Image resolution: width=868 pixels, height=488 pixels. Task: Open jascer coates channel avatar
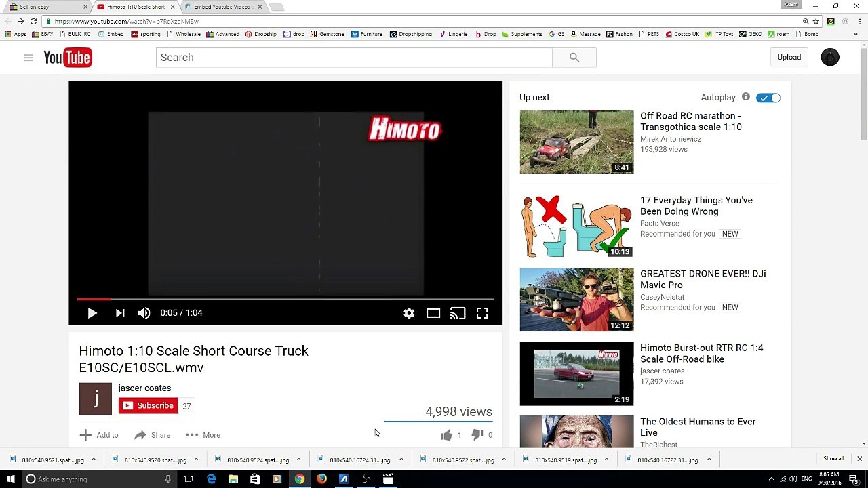pyautogui.click(x=96, y=399)
